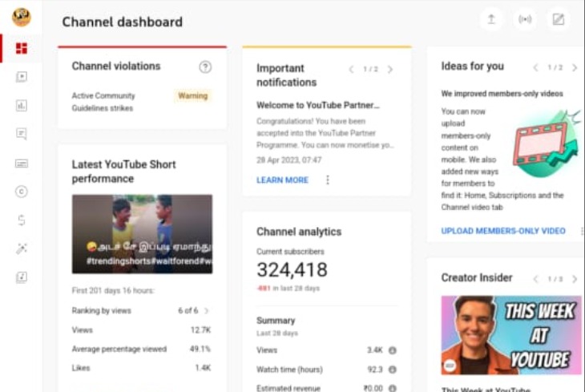Screen dimensions: 585x392
Task: Click info icon beside Estimated revenue
Action: coord(392,388)
